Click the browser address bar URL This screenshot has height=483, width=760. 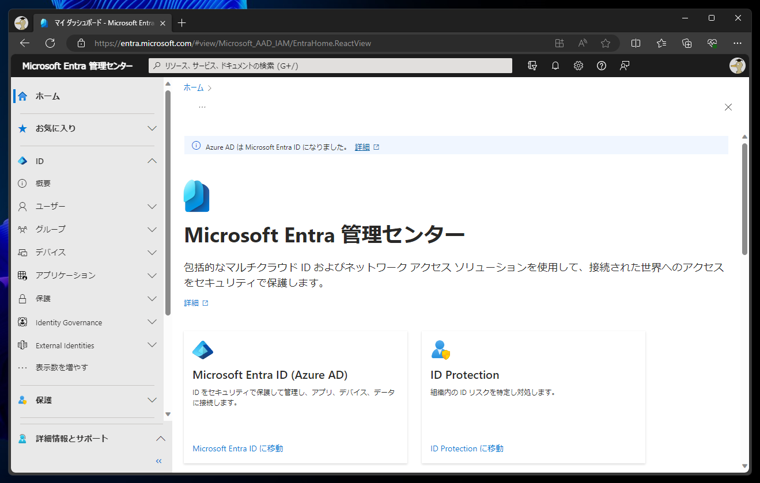pos(233,43)
